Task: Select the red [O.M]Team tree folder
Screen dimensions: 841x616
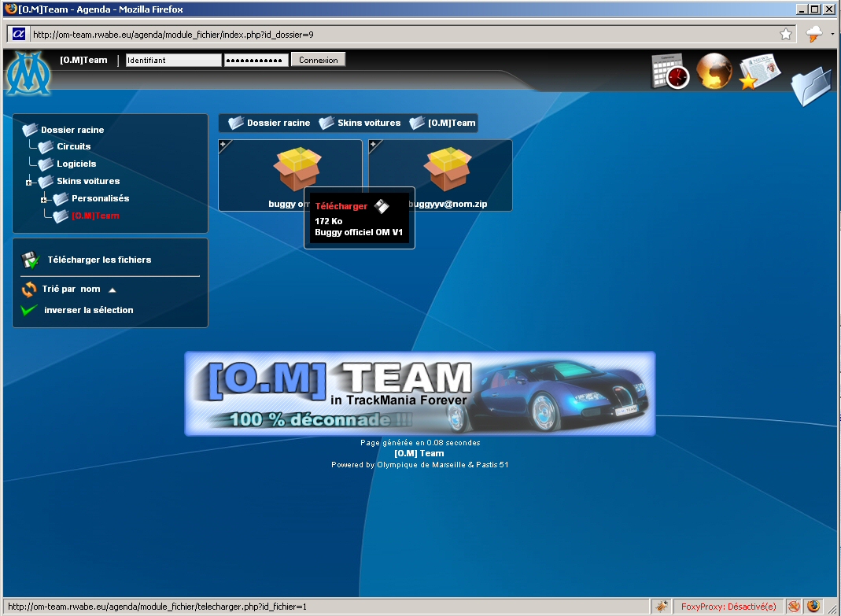Action: point(95,216)
